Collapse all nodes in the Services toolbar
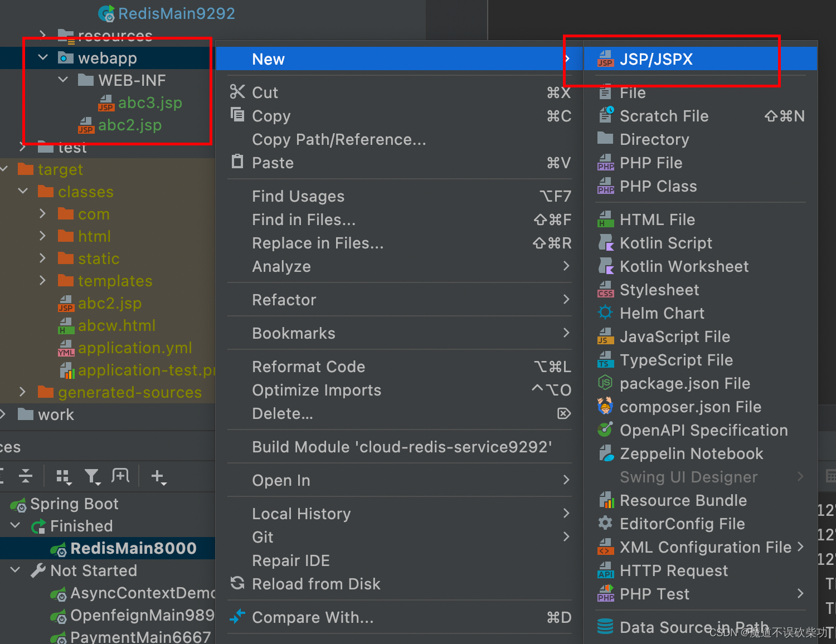Image resolution: width=836 pixels, height=644 pixels. (x=25, y=476)
